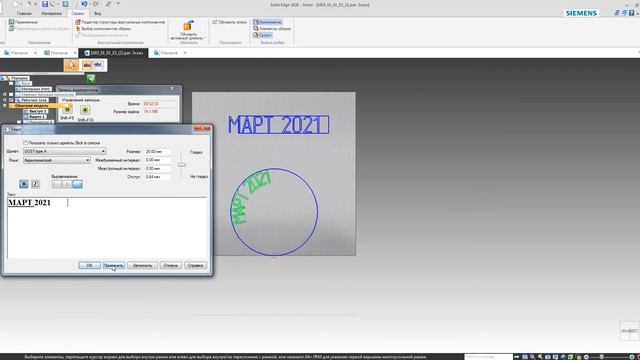Screen dimensions: 640x360
Task: Open the Сервис ribbon tab
Action: 78,13
